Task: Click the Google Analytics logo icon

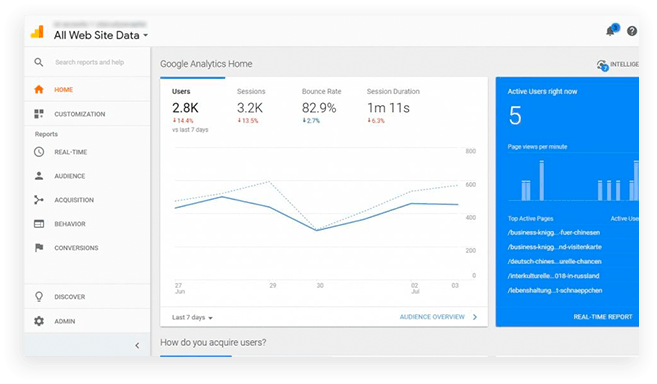Action: 37,31
